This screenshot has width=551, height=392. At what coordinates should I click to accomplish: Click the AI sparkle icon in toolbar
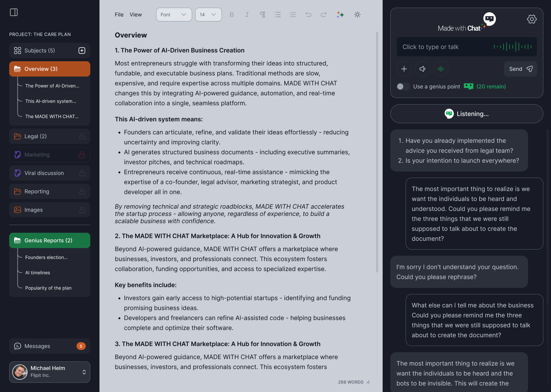coord(340,15)
